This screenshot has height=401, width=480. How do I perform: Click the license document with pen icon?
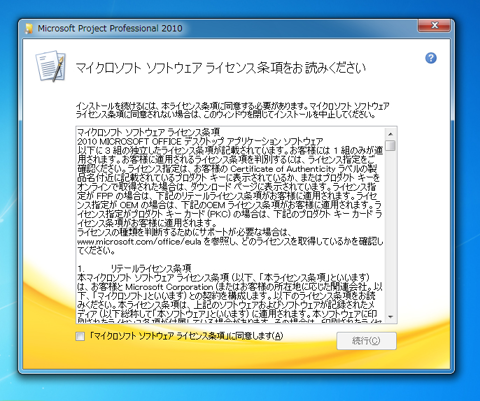(x=51, y=66)
